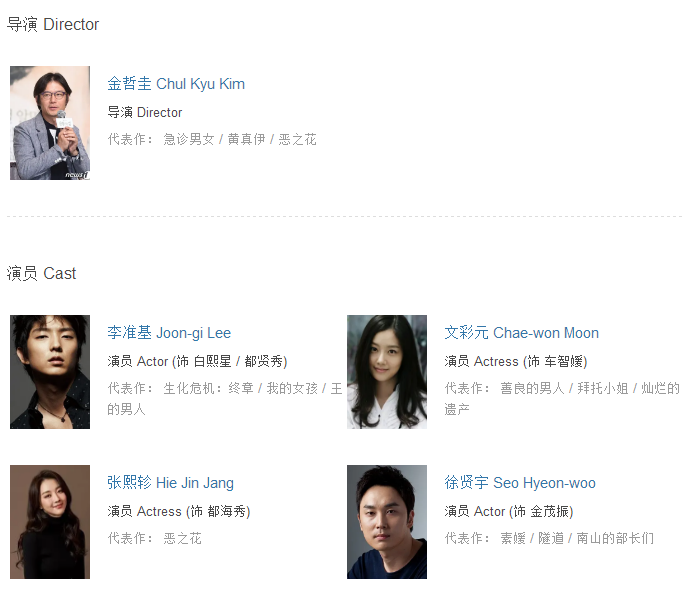The width and height of the screenshot is (683, 596).
Task: Open Seo Hyeon-woo's portrait thumbnail
Action: (387, 522)
